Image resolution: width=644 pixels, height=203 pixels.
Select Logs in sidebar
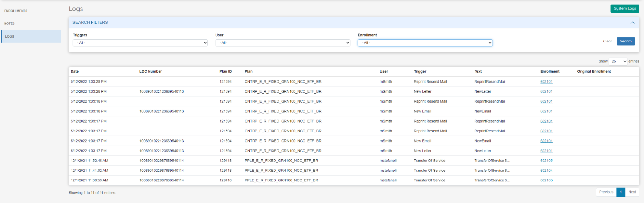(x=31, y=37)
